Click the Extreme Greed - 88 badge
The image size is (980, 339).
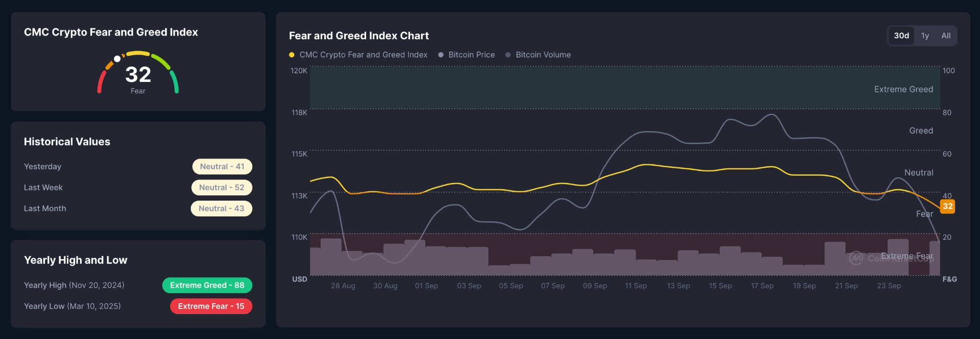point(207,285)
